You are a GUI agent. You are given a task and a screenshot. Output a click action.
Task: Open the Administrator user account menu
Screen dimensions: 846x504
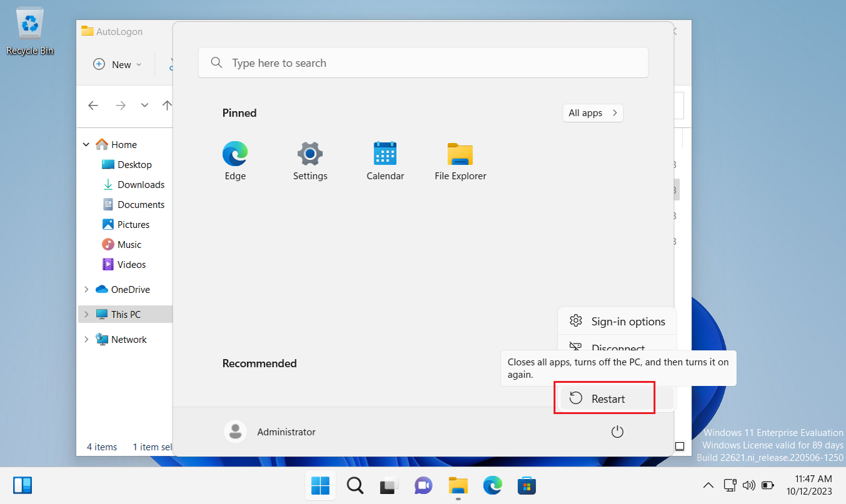[x=270, y=432]
